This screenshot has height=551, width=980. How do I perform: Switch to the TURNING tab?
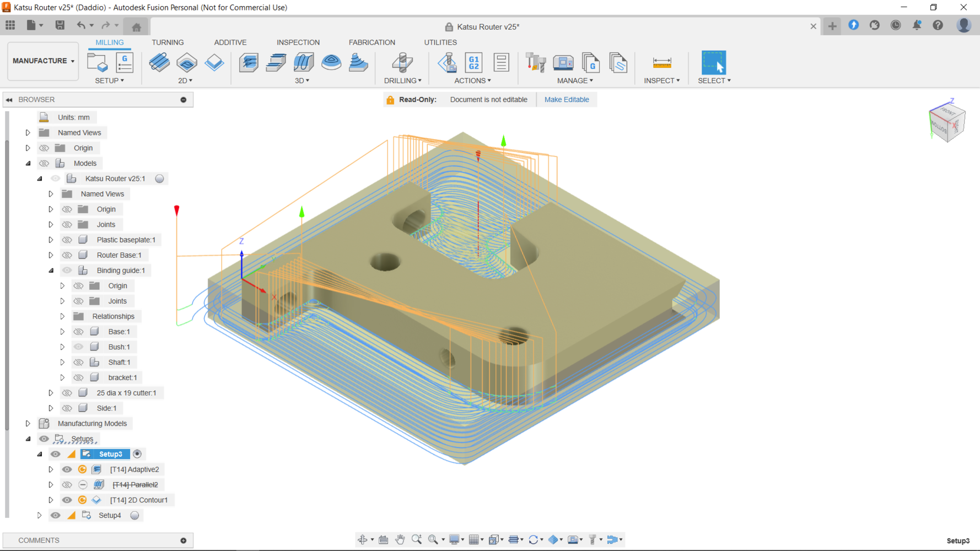tap(168, 42)
